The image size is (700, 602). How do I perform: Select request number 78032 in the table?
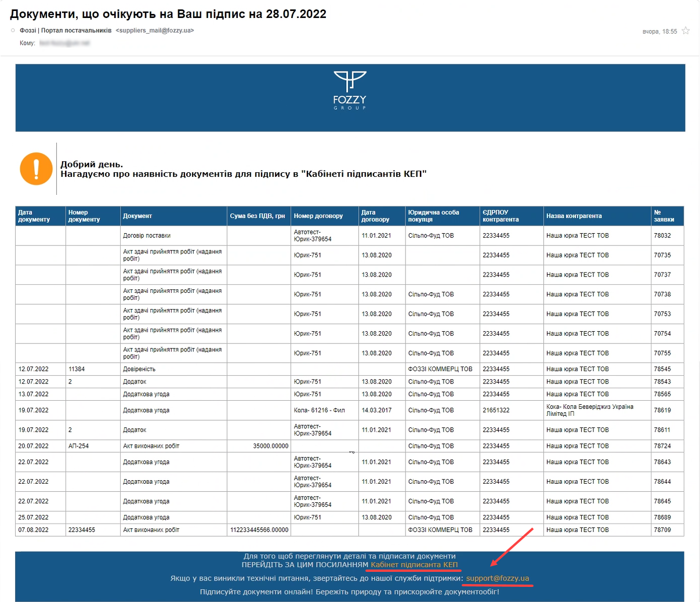pos(662,235)
